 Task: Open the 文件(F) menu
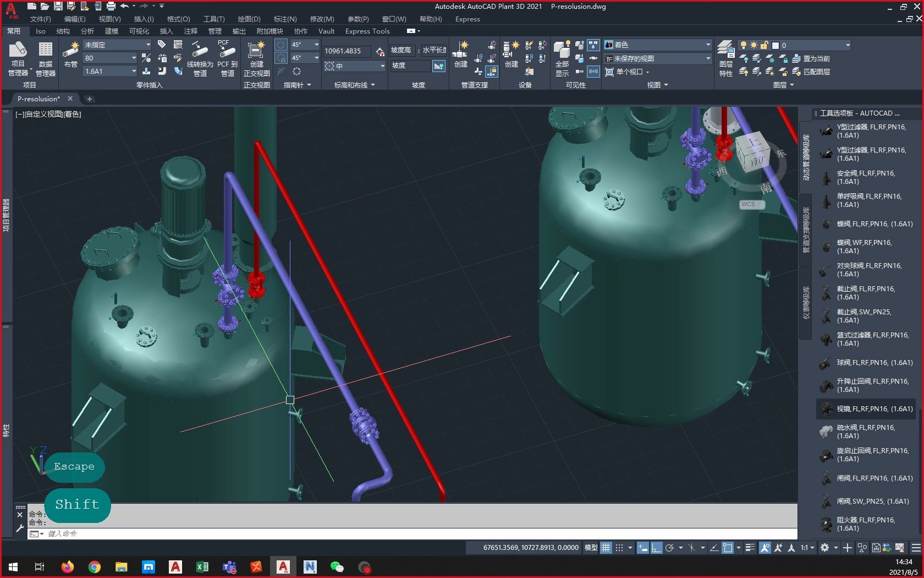click(41, 19)
